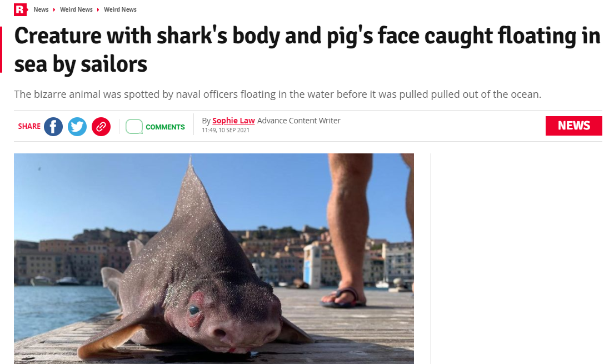Click the green speech bubble comments icon
This screenshot has height=364, width=614.
134,127
